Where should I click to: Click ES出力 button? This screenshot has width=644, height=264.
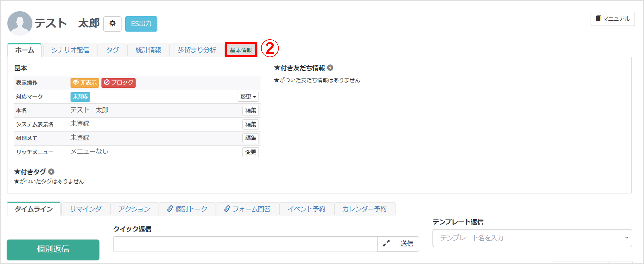point(141,24)
